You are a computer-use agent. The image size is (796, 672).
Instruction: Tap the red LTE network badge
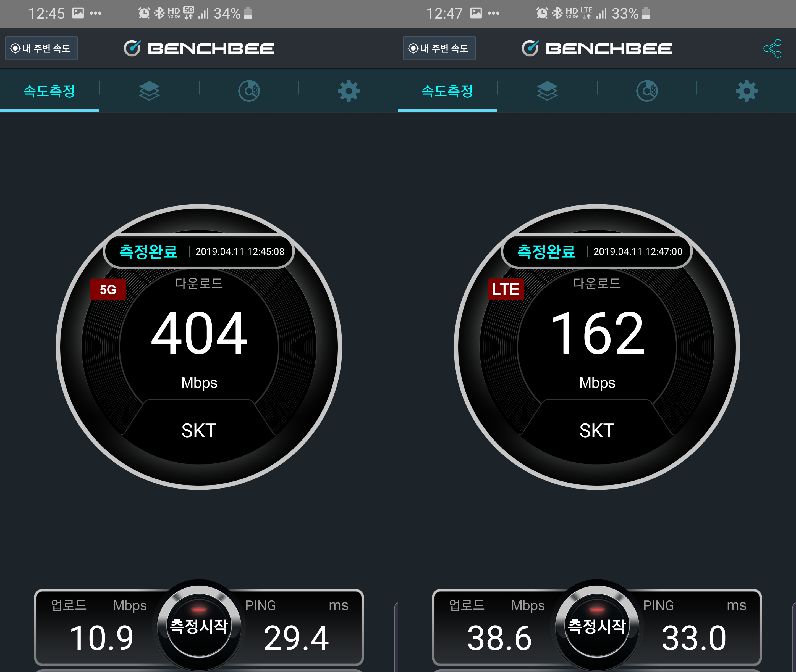(506, 289)
